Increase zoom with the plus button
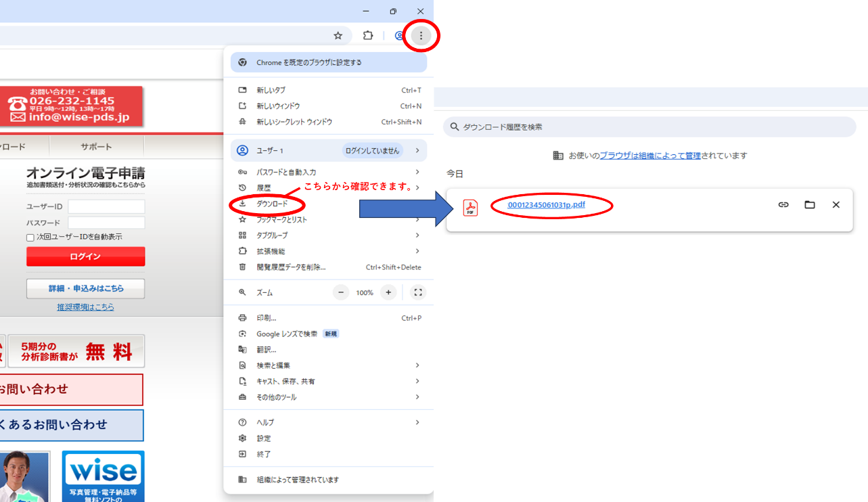Viewport: 868px width, 502px height. point(388,292)
